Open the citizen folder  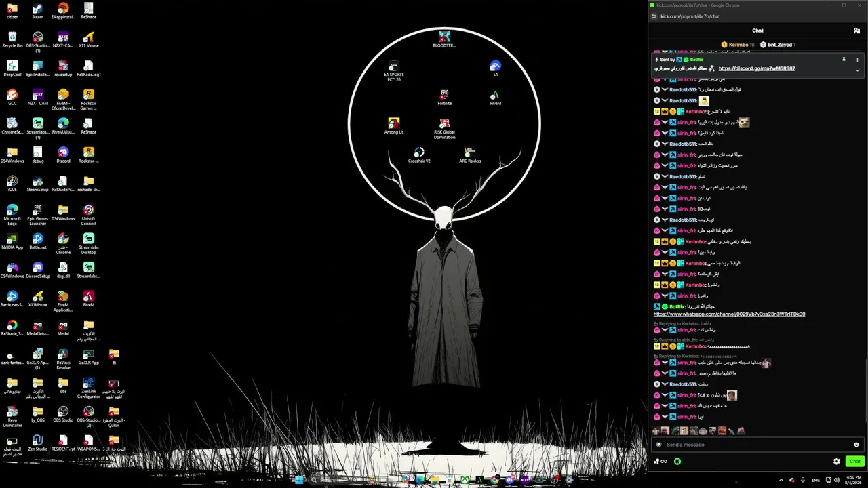[12, 12]
